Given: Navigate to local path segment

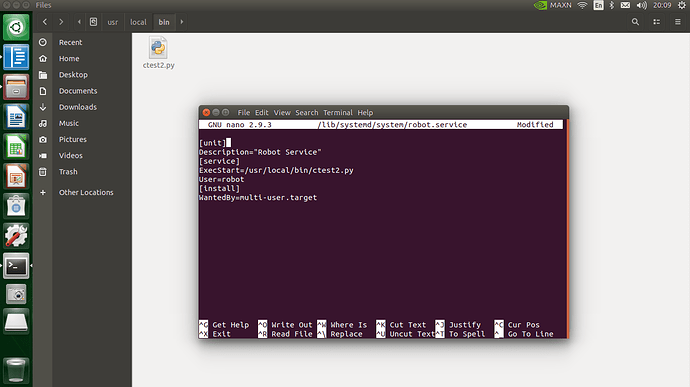Looking at the screenshot, I should point(138,22).
